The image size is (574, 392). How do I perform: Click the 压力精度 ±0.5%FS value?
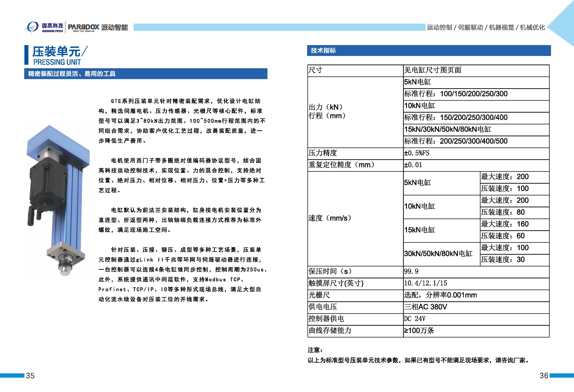coord(417,153)
